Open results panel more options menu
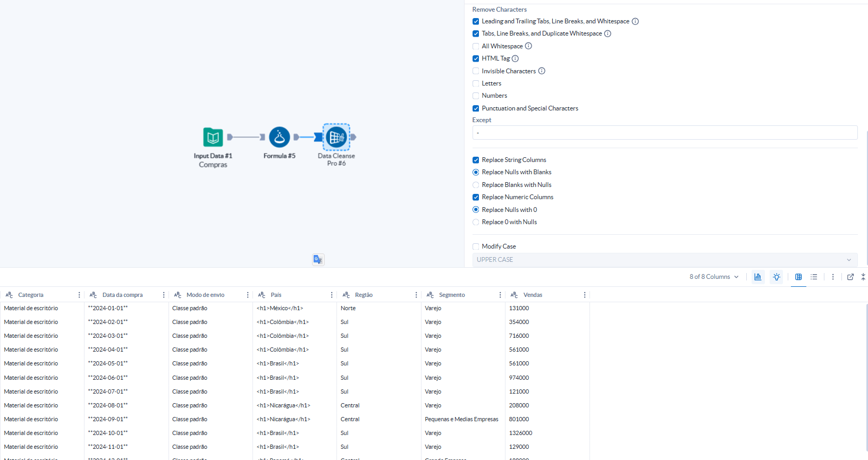The width and height of the screenshot is (868, 460). coord(833,277)
